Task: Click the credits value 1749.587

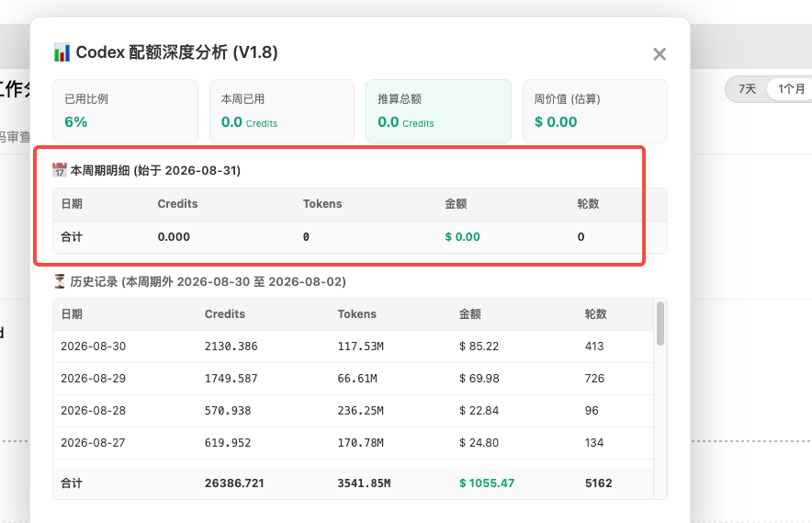Action: click(x=231, y=379)
